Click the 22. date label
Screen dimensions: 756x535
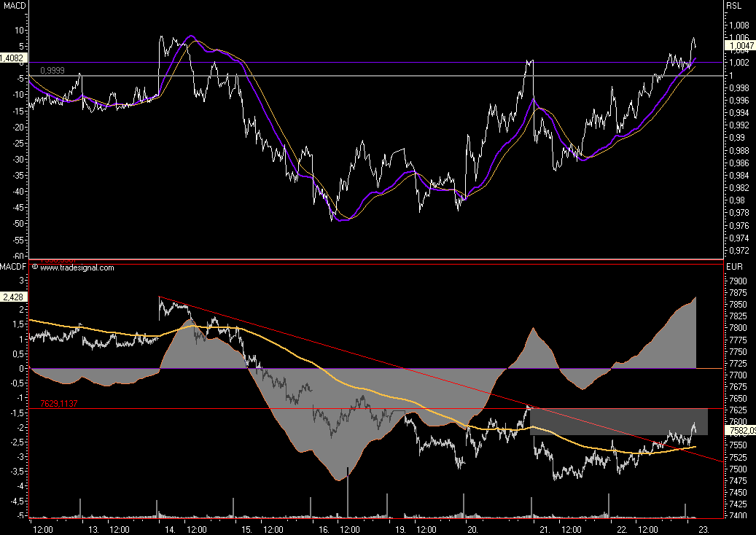point(623,530)
